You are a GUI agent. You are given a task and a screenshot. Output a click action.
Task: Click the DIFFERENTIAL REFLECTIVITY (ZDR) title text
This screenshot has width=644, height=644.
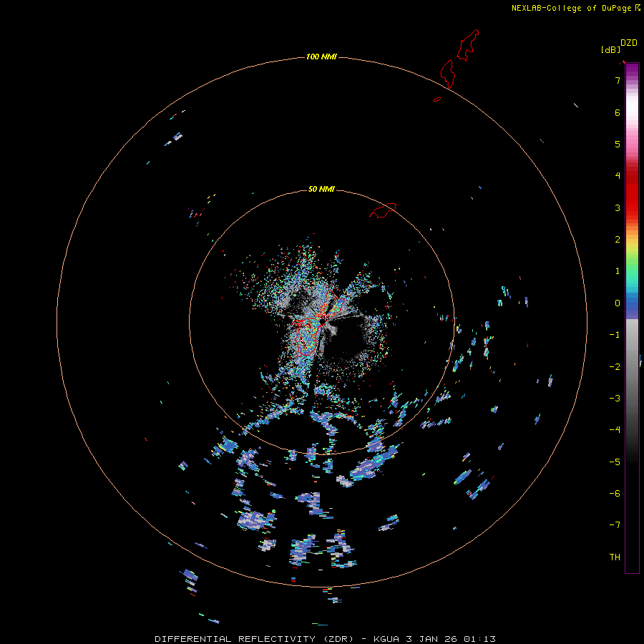254,639
